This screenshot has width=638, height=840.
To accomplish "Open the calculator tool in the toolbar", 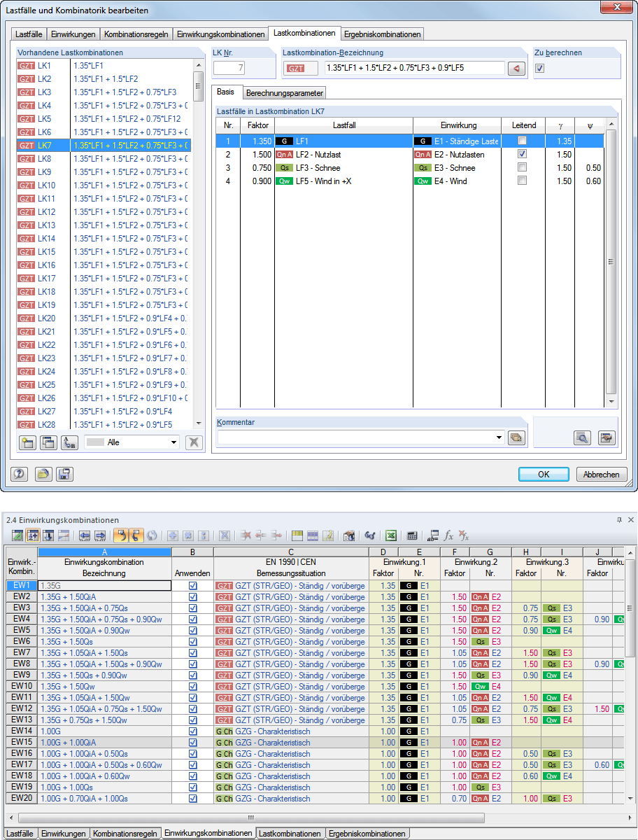I will [x=411, y=535].
